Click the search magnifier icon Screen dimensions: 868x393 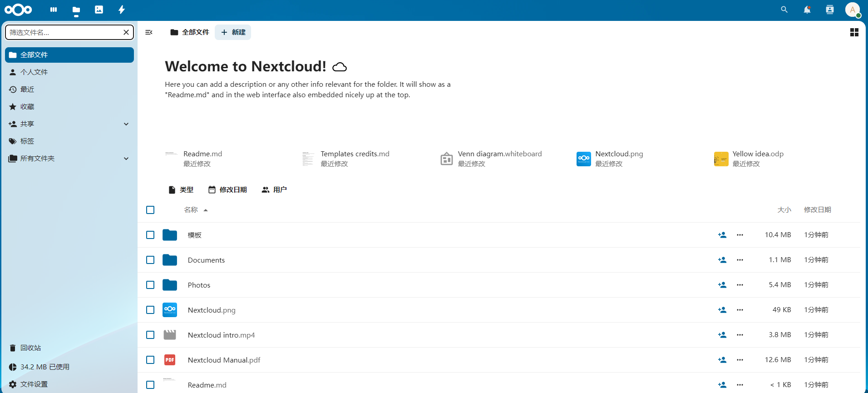784,10
